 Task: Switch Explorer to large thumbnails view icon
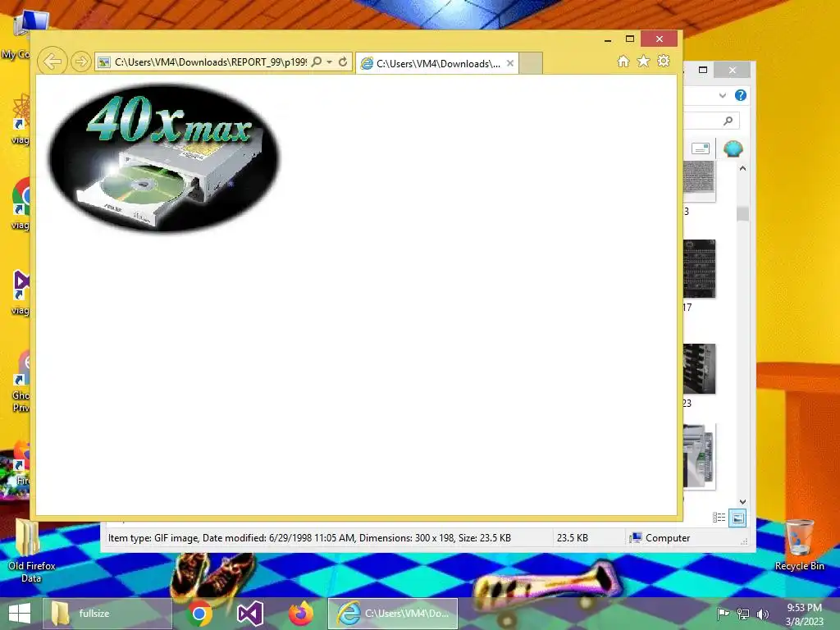click(x=737, y=518)
